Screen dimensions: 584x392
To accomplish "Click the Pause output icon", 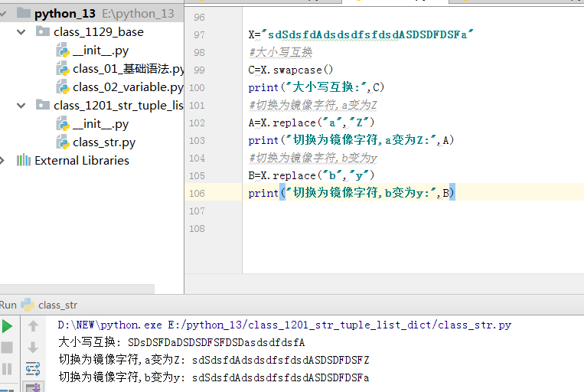I will click(8, 369).
